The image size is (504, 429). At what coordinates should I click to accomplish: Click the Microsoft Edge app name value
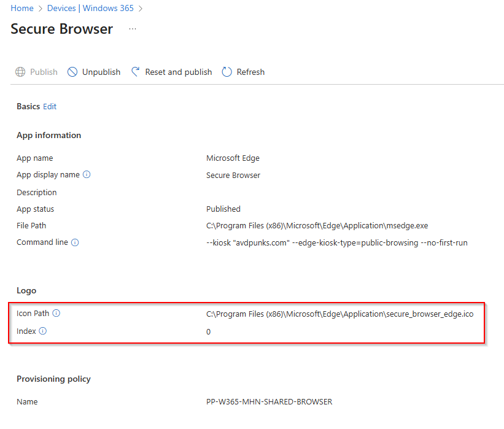(233, 158)
